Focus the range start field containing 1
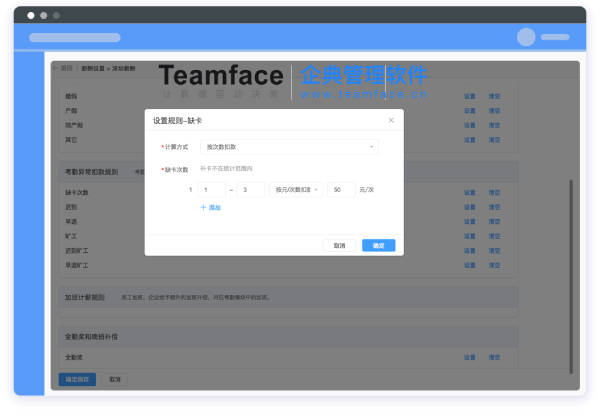The height and width of the screenshot is (416, 600). pyautogui.click(x=212, y=189)
